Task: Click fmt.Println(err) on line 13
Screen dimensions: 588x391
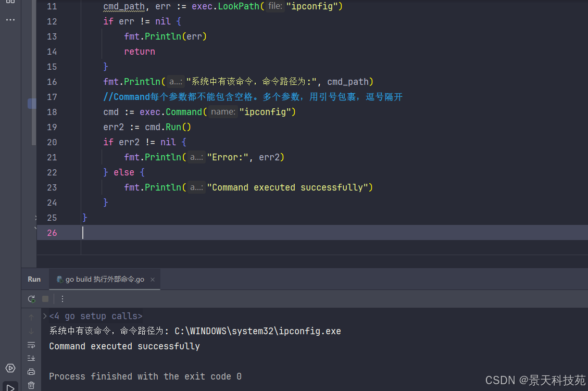Action: [x=166, y=36]
